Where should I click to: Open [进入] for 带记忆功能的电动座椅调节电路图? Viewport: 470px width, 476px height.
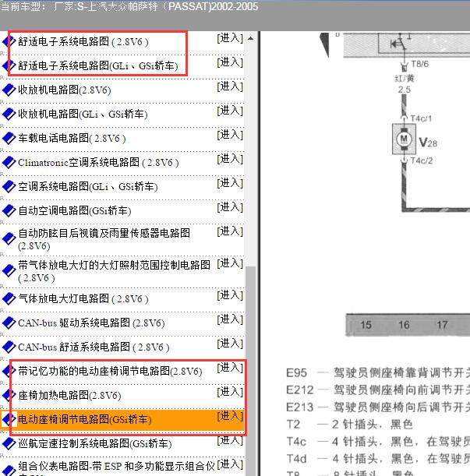230,368
